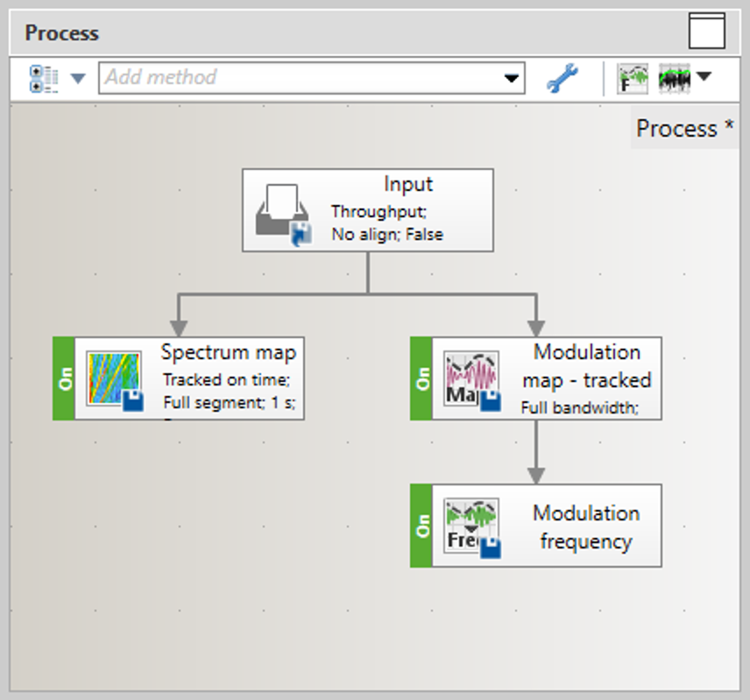
Task: Toggle the Spectrum map On switch
Action: [64, 378]
